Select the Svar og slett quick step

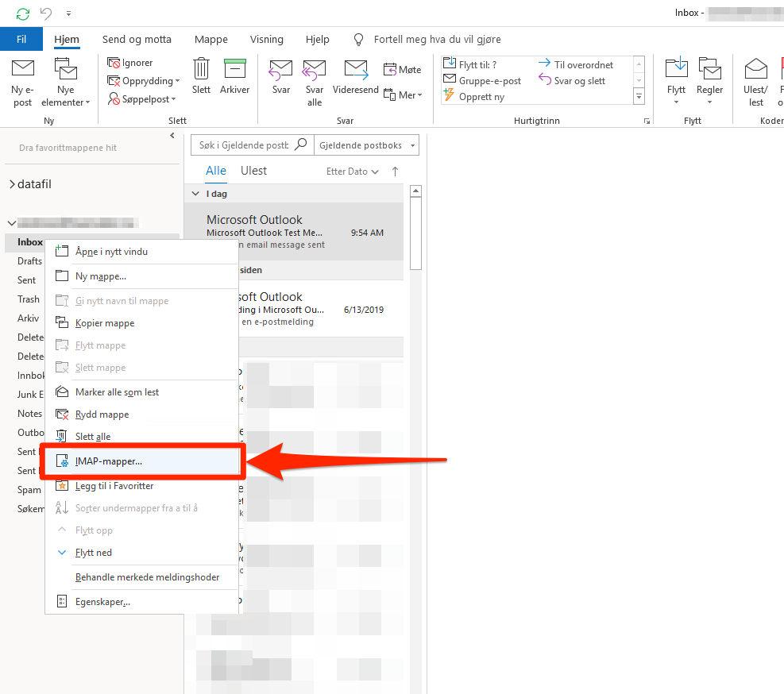tap(571, 80)
